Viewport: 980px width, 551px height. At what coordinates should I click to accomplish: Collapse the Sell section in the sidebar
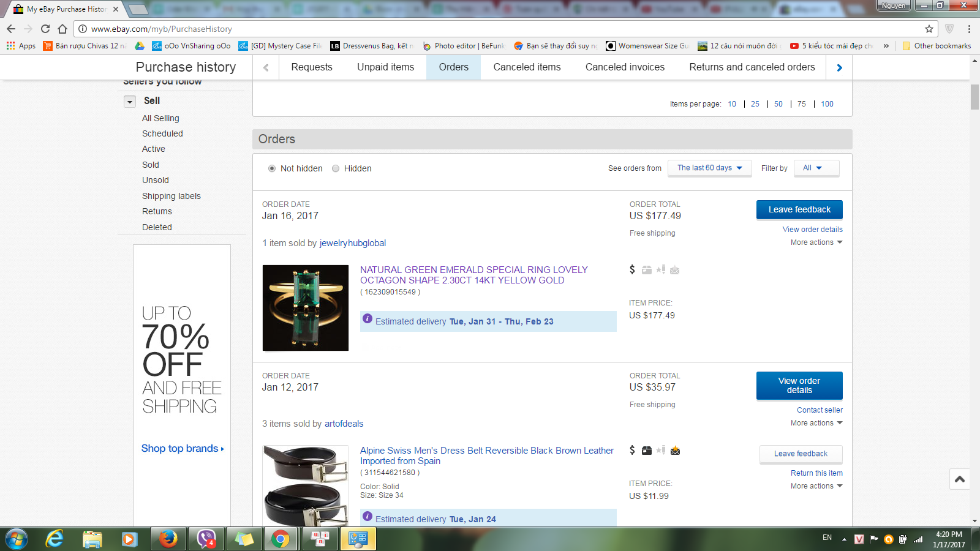click(x=130, y=102)
